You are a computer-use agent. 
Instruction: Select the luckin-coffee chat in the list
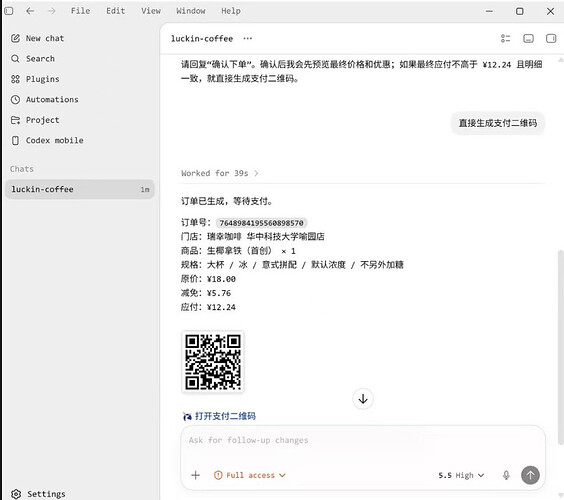pyautogui.click(x=80, y=189)
